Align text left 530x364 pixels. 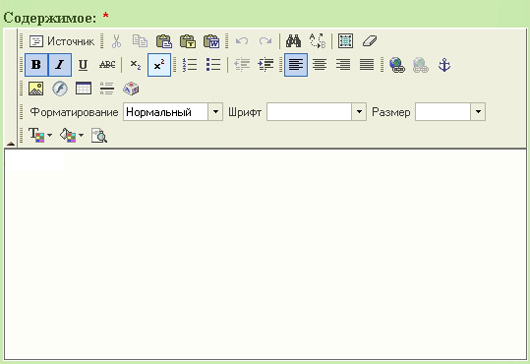(296, 65)
